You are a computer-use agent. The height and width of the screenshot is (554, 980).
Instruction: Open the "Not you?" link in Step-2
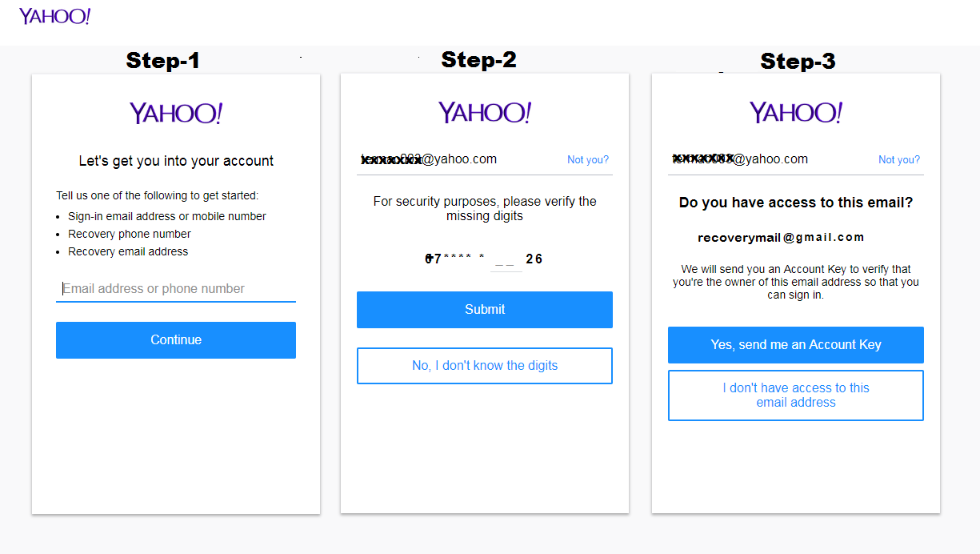588,159
